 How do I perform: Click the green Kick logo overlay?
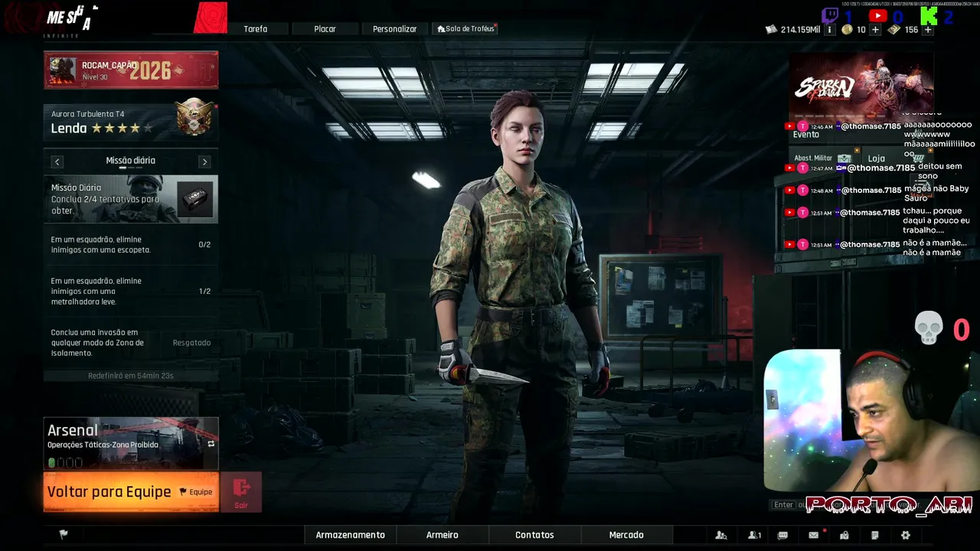(929, 15)
